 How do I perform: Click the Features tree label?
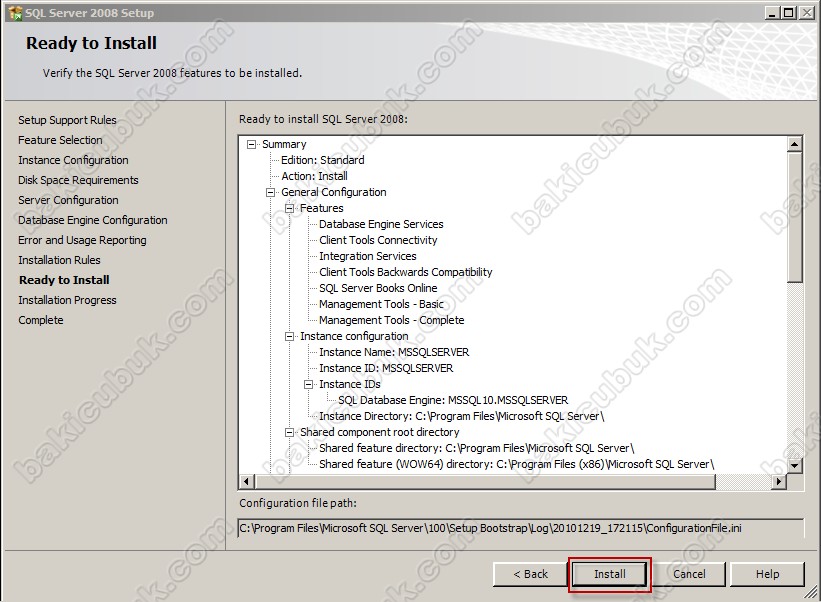(x=321, y=208)
